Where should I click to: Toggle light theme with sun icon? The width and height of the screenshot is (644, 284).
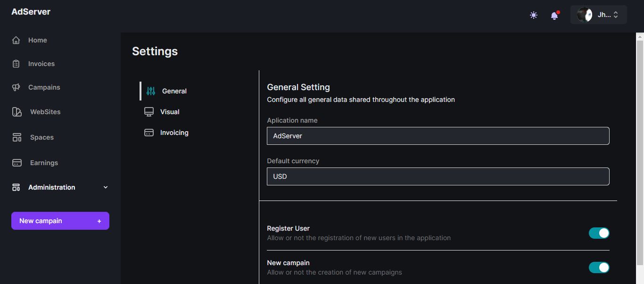click(534, 15)
